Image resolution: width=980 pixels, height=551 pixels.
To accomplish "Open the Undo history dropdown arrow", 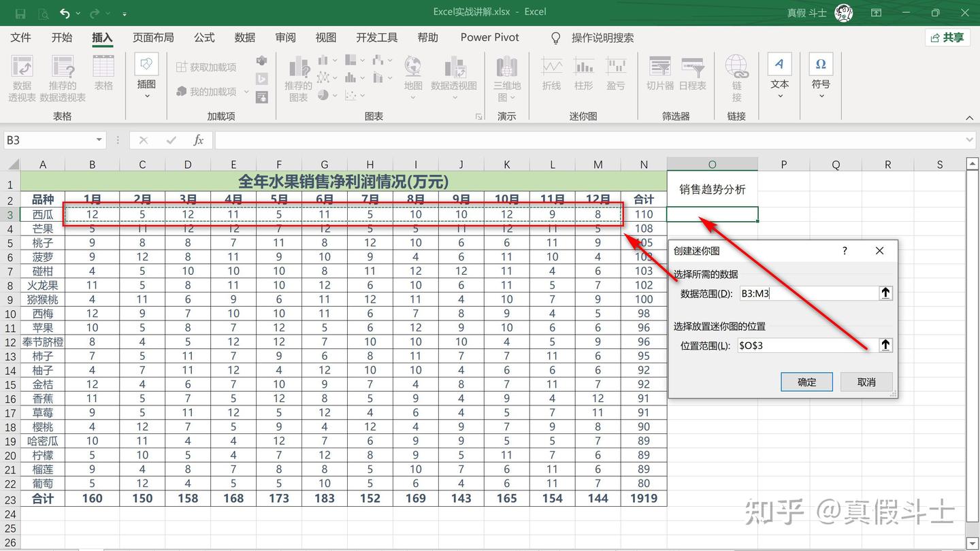I will [79, 14].
